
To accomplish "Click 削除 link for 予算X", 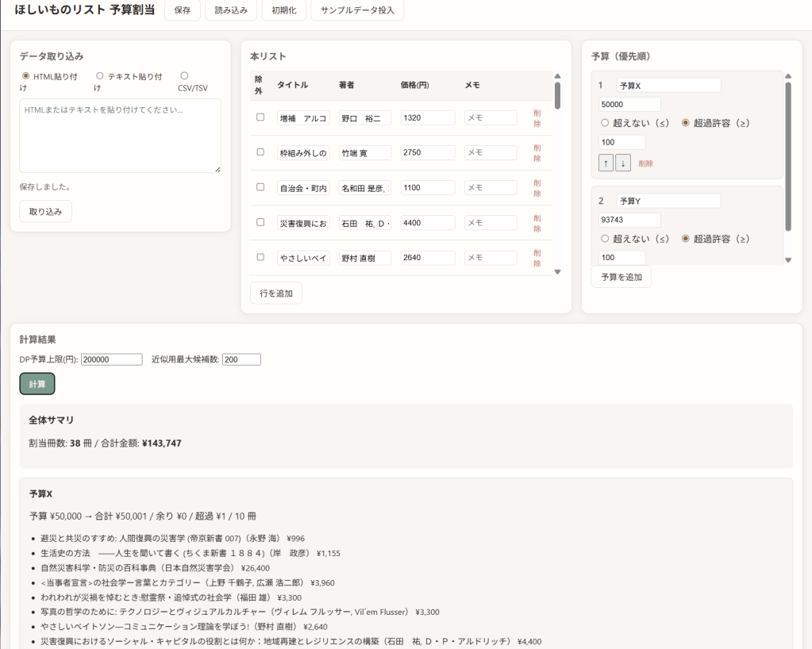I will (x=645, y=163).
